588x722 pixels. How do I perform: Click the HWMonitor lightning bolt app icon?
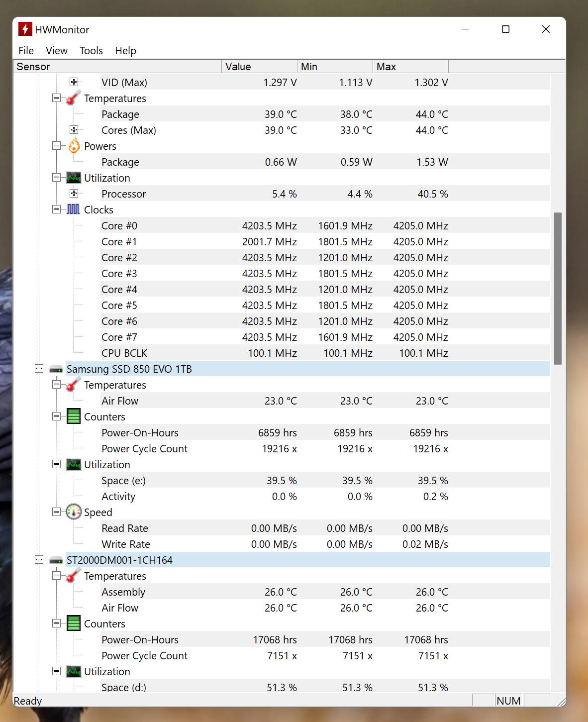(25, 29)
